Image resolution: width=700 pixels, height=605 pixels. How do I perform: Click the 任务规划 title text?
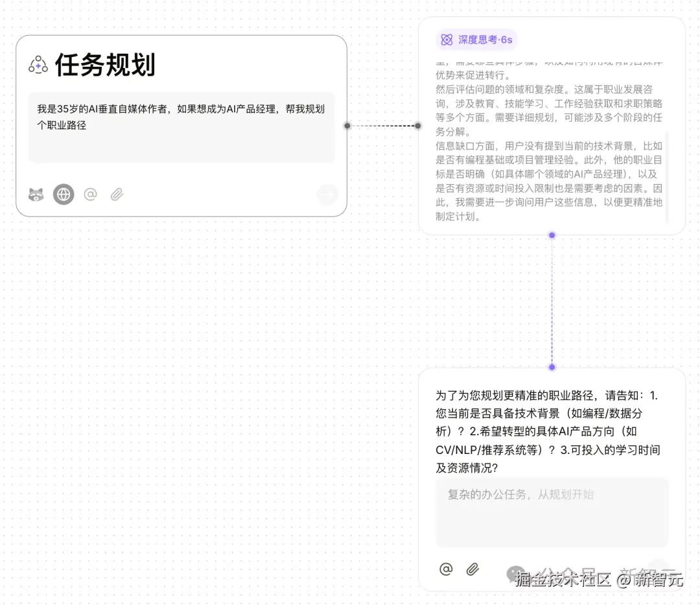(x=106, y=65)
